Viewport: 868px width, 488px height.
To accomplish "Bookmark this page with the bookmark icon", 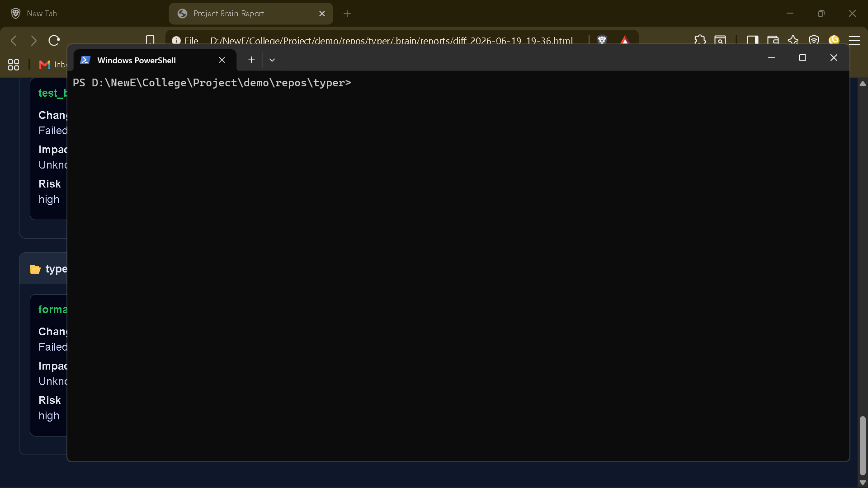I will point(150,40).
